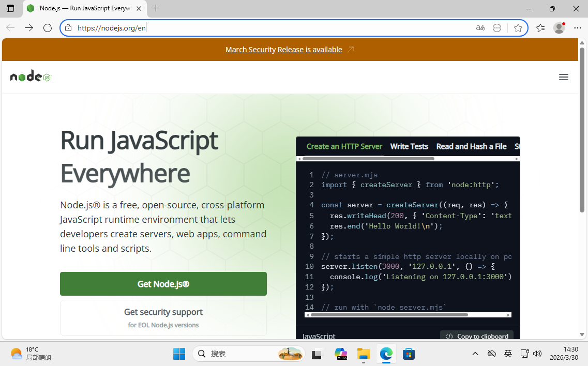Go forward to next page
The width and height of the screenshot is (588, 366).
click(29, 28)
